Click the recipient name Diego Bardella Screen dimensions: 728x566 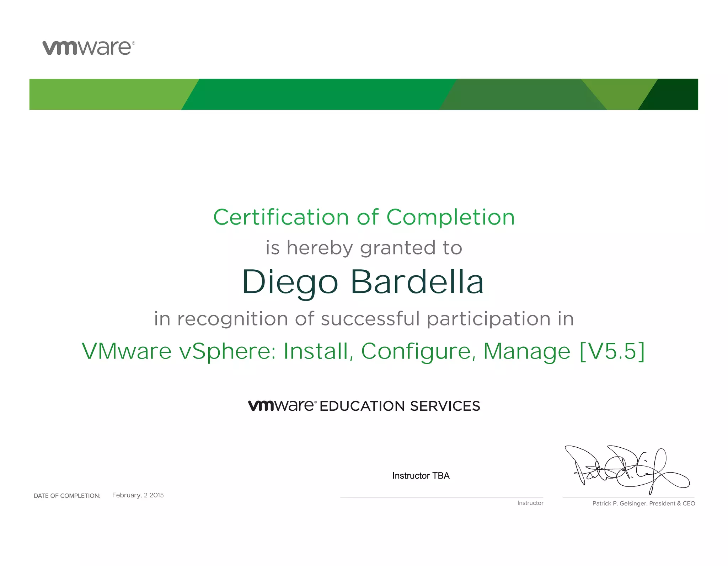pos(363,282)
